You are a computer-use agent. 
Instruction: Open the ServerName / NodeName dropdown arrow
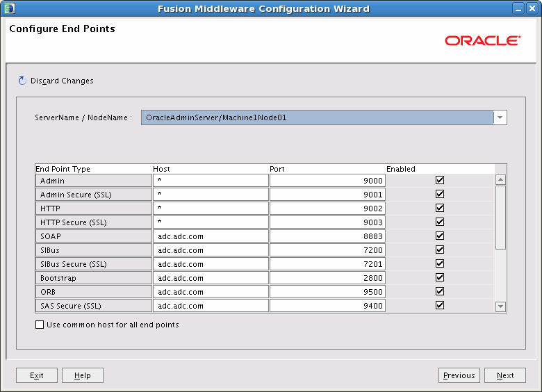coord(500,117)
